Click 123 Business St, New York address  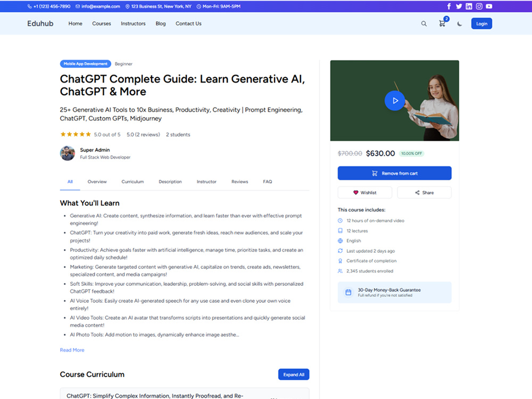pos(161,6)
